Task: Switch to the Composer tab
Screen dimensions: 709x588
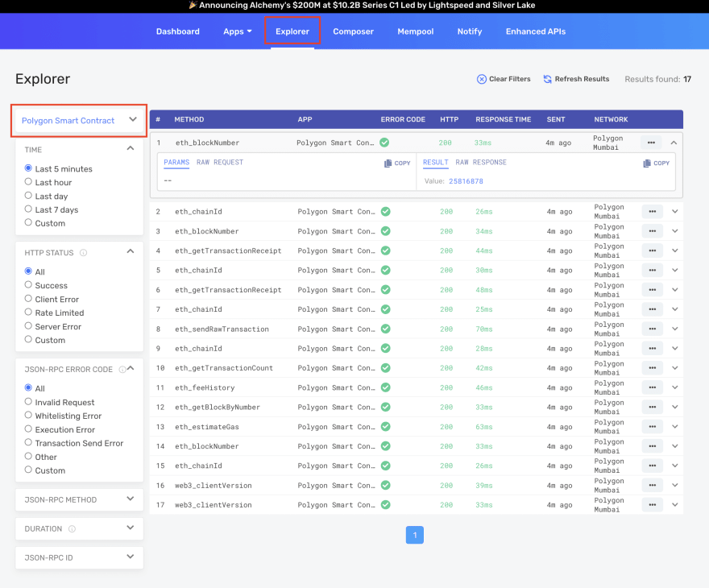Action: click(353, 31)
